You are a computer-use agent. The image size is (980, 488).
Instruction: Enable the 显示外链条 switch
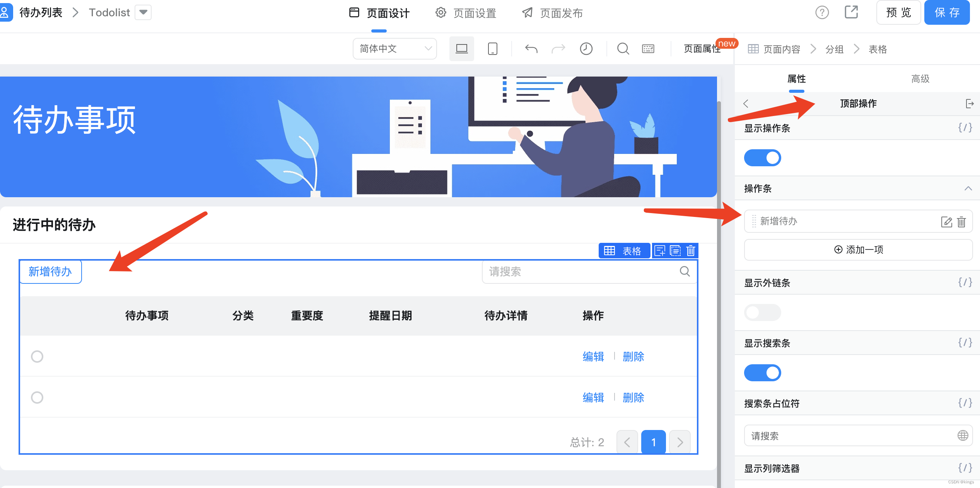tap(762, 312)
